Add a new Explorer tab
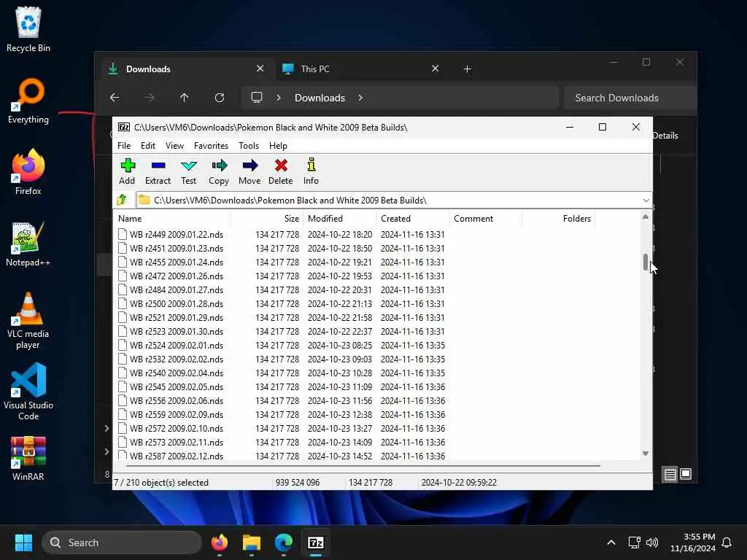 point(468,69)
